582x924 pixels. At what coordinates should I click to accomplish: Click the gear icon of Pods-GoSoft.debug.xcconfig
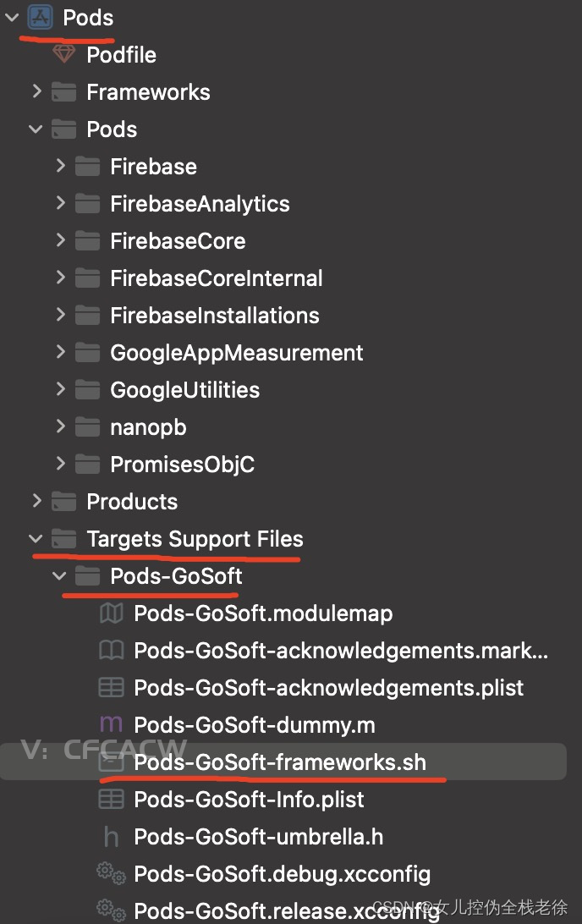(x=111, y=873)
